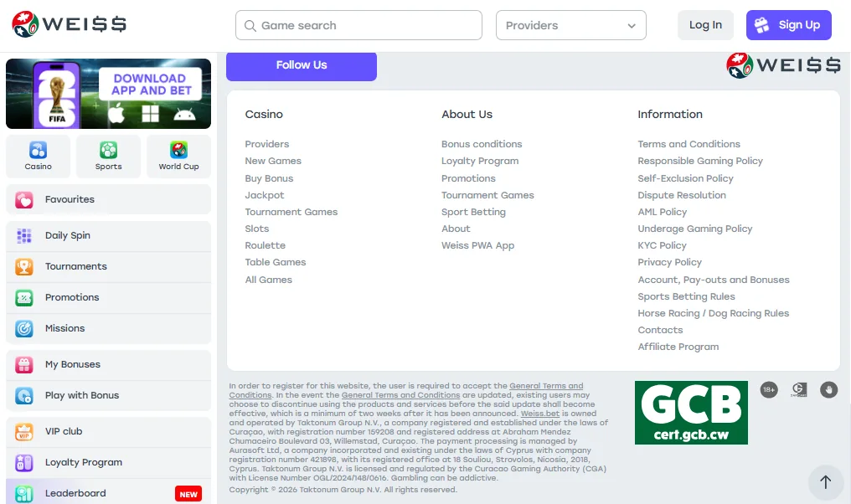
Task: Open the World Cup icon tile
Action: tap(178, 157)
